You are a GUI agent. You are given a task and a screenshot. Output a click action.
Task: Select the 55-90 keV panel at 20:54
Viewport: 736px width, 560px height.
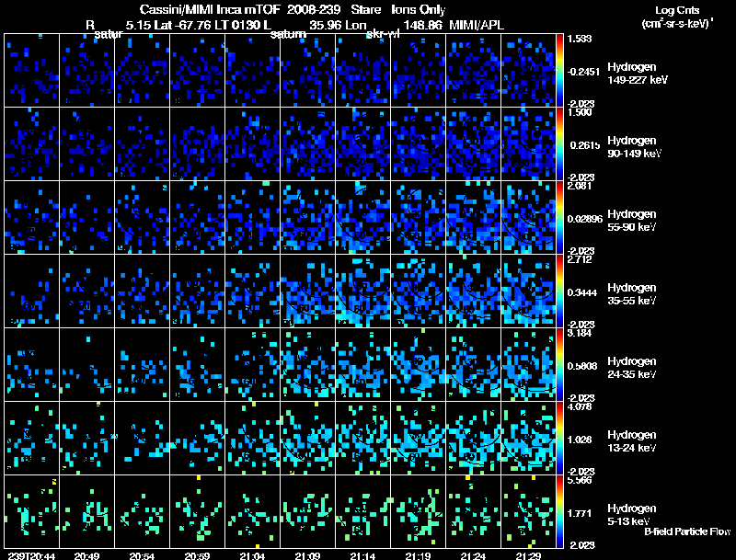click(x=143, y=218)
